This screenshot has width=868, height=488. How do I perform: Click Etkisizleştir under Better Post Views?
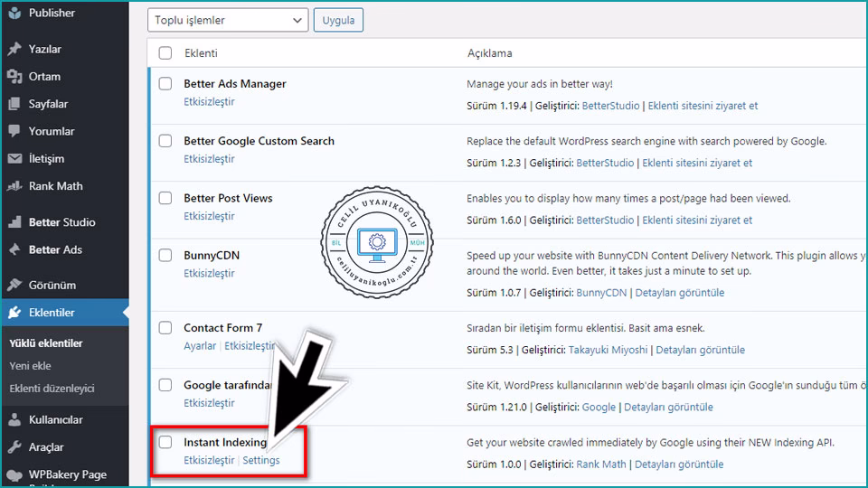pos(209,216)
